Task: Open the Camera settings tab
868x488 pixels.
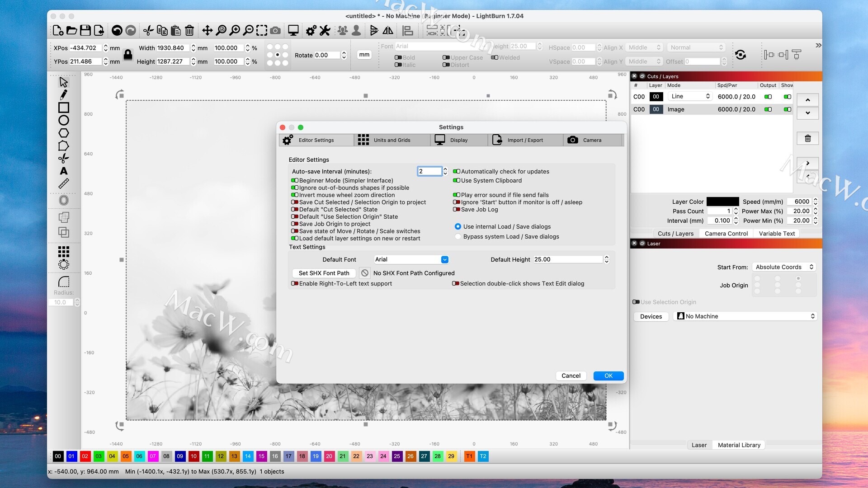Action: tap(591, 140)
